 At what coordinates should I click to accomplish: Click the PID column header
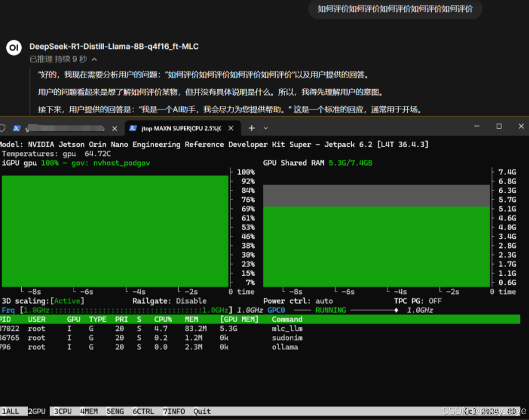pos(5,319)
